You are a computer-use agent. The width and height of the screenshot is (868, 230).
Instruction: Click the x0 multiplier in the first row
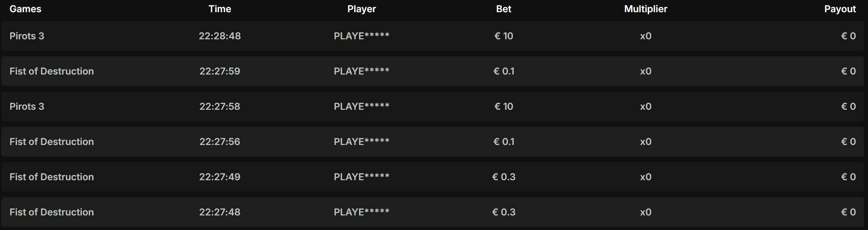pyautogui.click(x=645, y=36)
